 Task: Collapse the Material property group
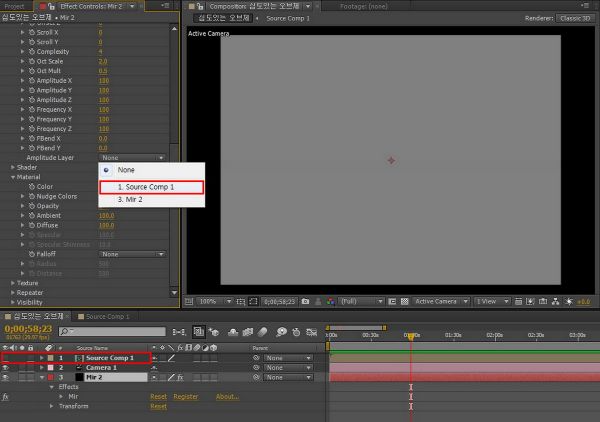[13, 177]
